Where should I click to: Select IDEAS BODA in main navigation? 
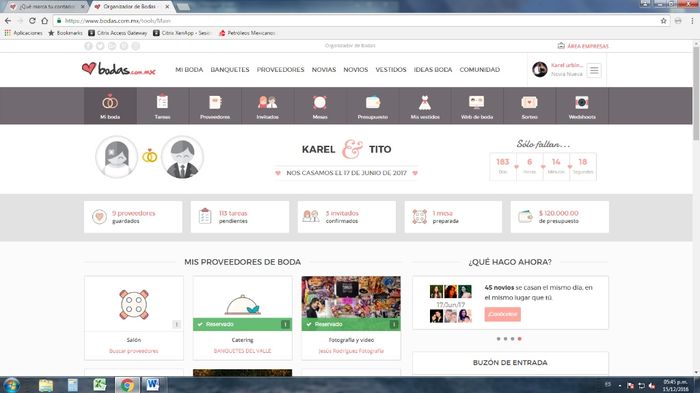[x=433, y=70]
